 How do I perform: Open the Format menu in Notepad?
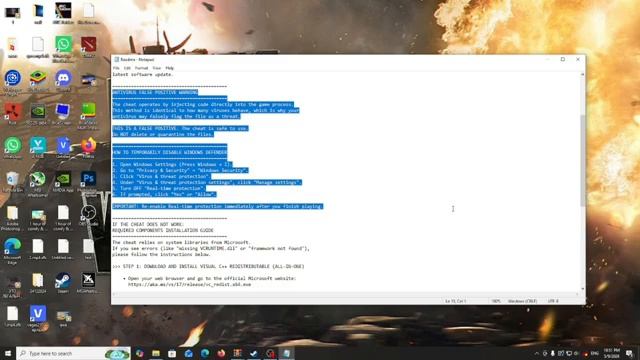(x=141, y=68)
